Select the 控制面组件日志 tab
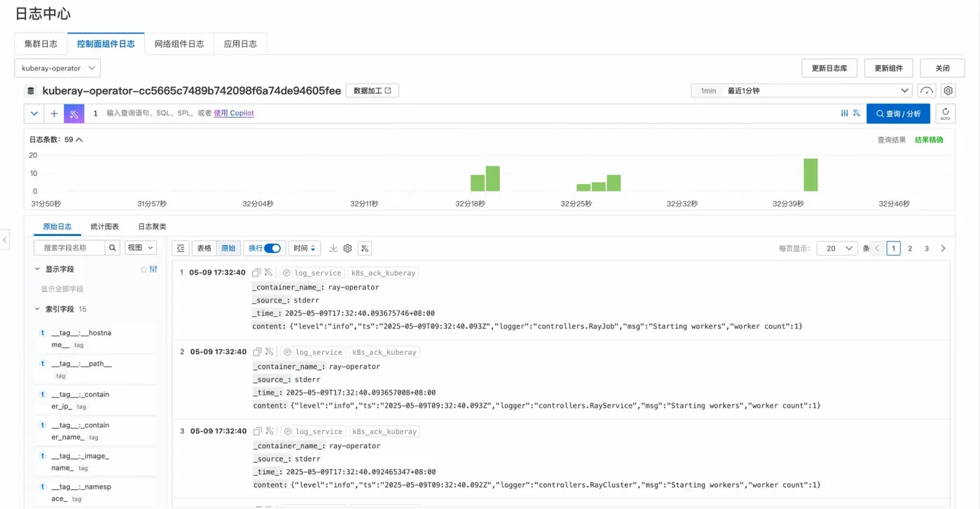 coord(106,43)
